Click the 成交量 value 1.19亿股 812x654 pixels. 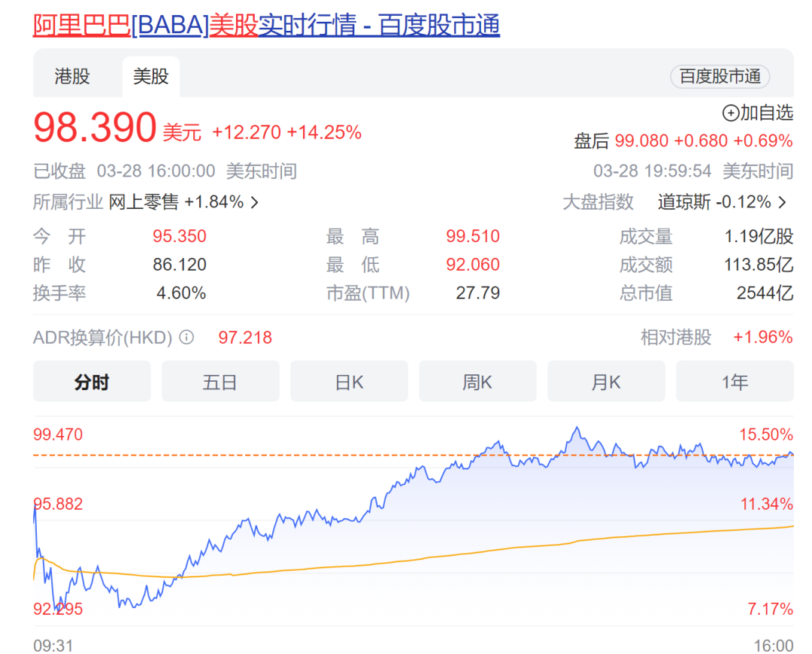(759, 236)
